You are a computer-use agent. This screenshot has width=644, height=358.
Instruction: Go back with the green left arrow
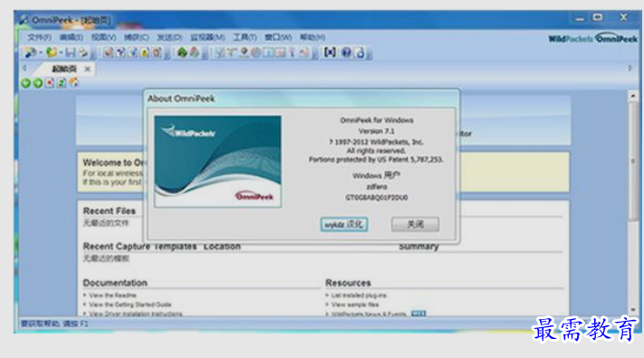point(26,83)
